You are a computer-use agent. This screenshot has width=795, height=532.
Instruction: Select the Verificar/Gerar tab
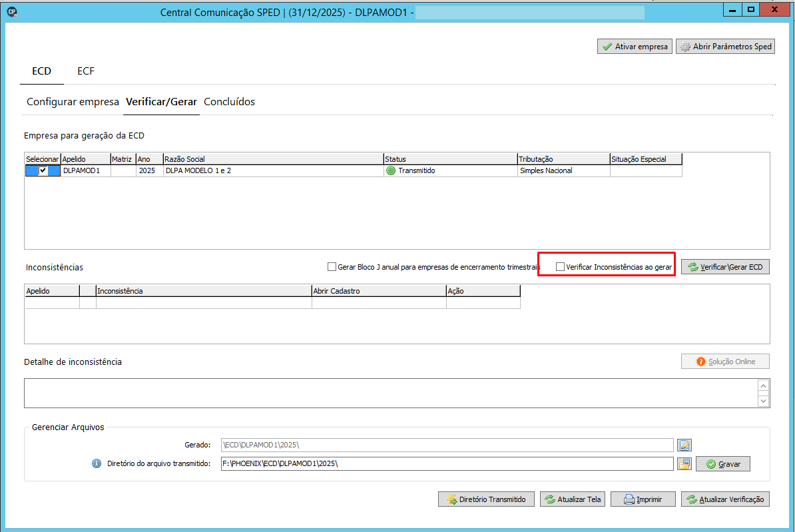161,102
